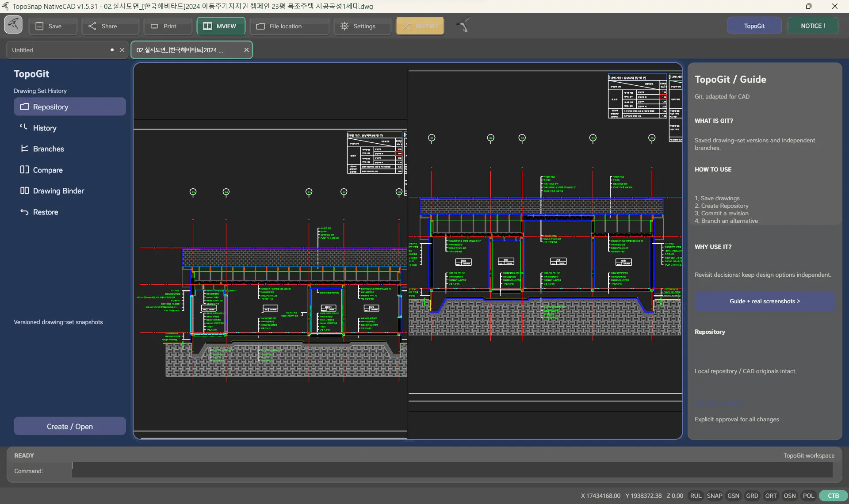Toggle POL polar tracking in the status bar
Viewport: 849px width, 504px height.
tap(808, 496)
